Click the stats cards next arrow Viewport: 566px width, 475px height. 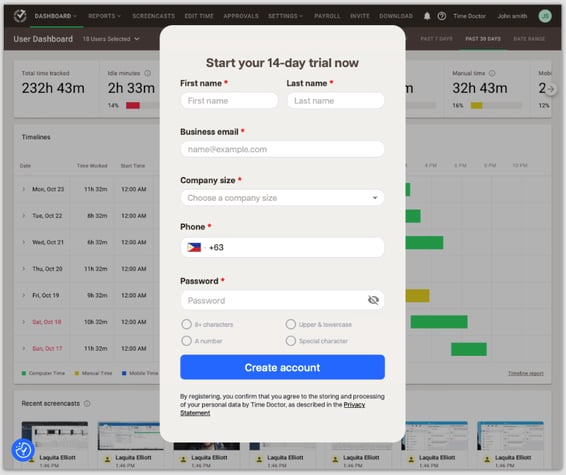click(550, 89)
